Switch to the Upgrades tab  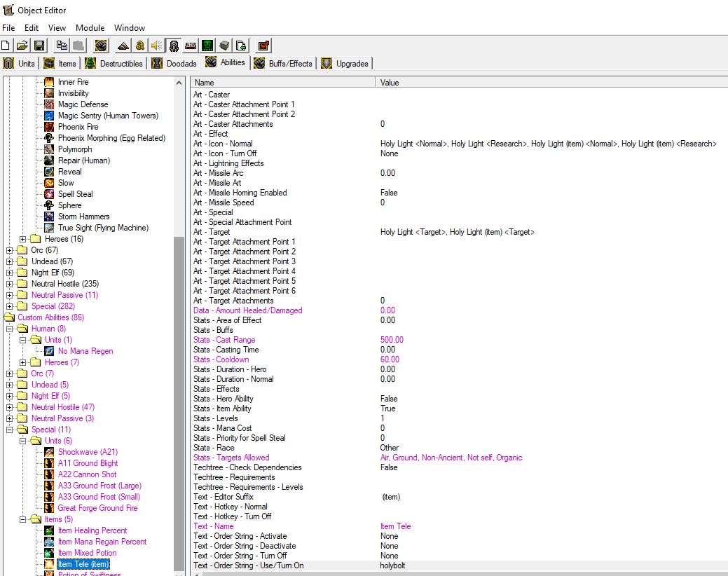point(345,64)
